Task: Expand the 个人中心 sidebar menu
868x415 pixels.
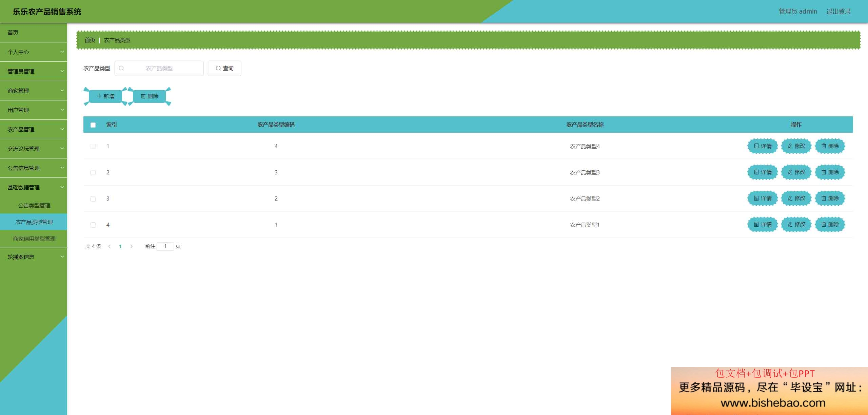Action: (x=34, y=52)
